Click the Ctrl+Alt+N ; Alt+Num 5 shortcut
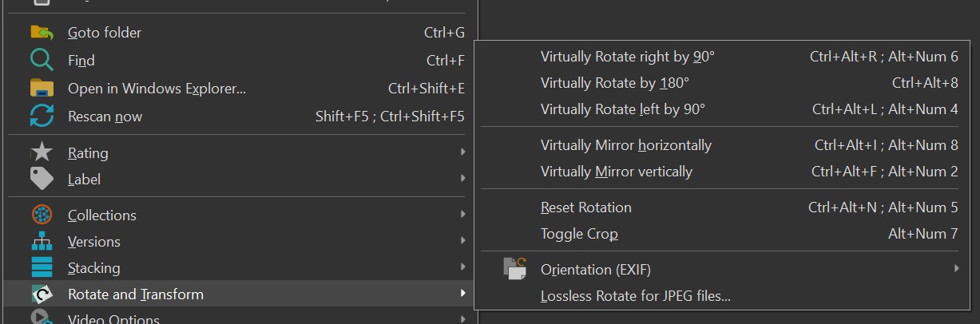The height and width of the screenshot is (324, 980). [883, 207]
